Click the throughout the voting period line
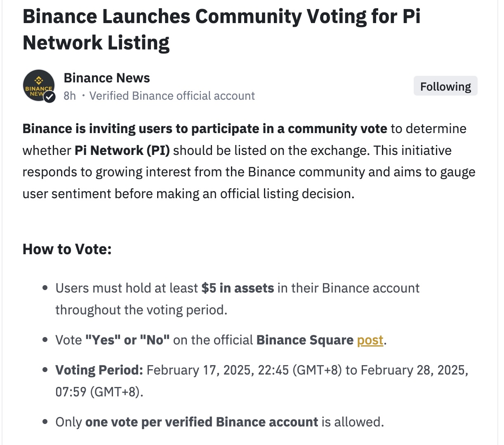The height and width of the screenshot is (445, 504). (141, 310)
